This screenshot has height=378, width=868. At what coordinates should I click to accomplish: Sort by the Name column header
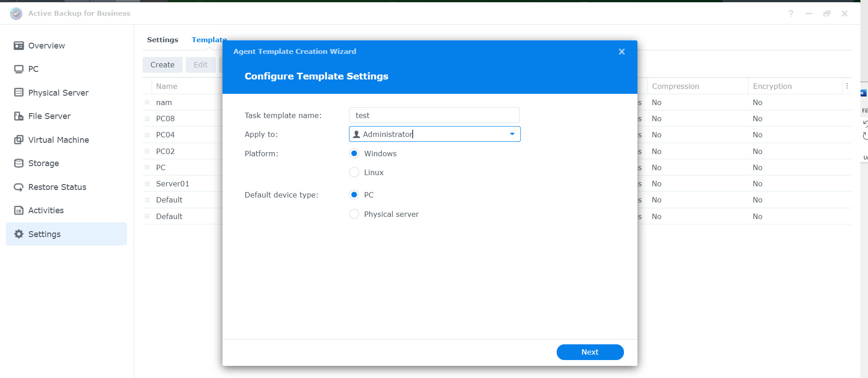click(x=166, y=86)
